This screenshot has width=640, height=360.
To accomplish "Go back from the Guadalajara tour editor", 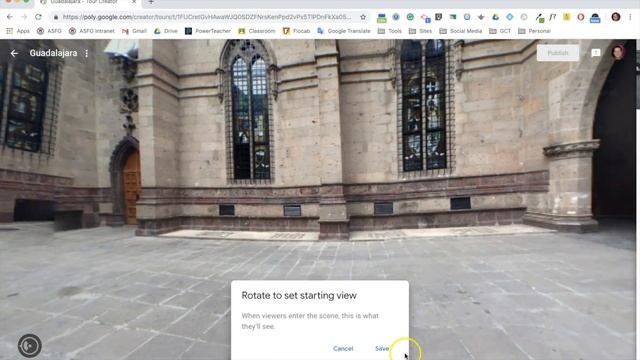I will pos(14,53).
